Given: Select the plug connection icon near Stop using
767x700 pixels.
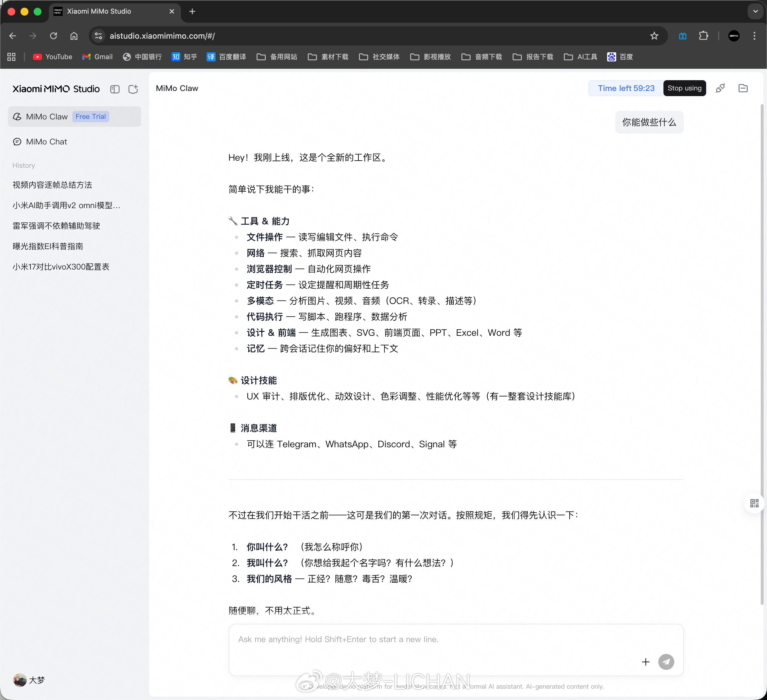Looking at the screenshot, I should coord(720,88).
